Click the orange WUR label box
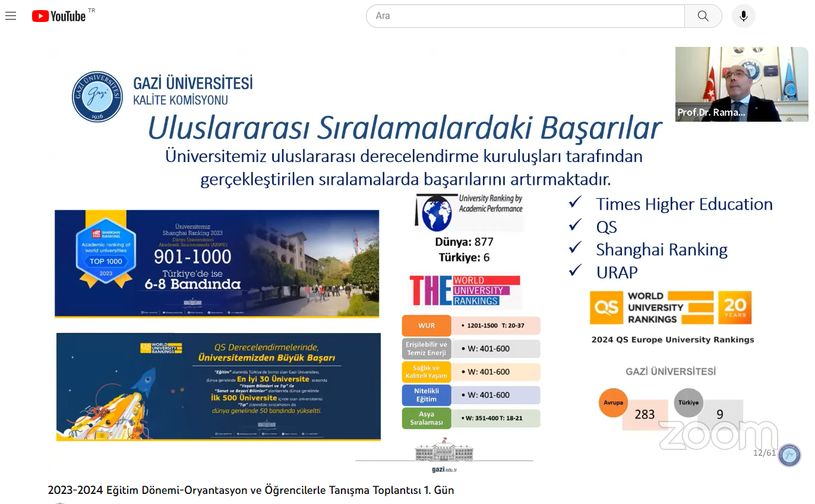The height and width of the screenshot is (504, 815). pos(427,326)
